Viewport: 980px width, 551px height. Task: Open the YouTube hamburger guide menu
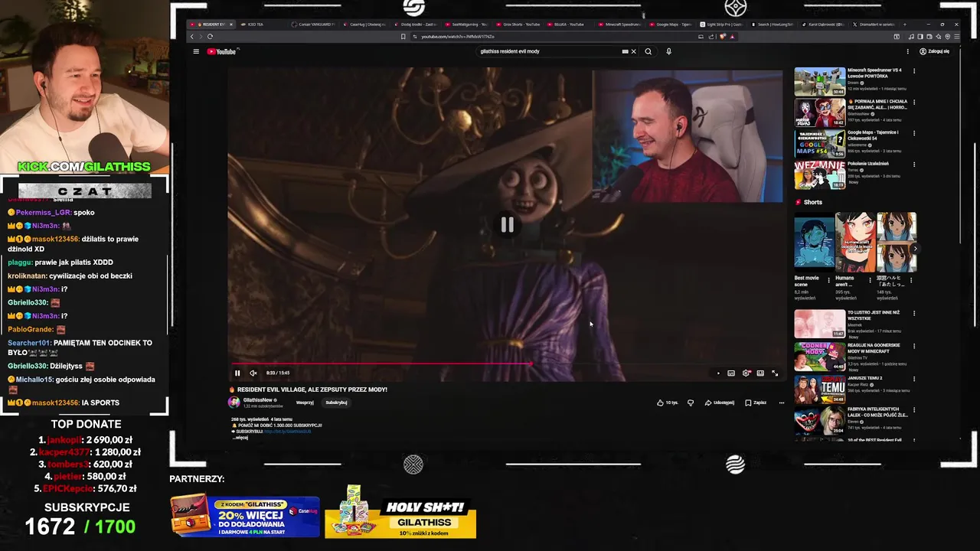coord(196,51)
